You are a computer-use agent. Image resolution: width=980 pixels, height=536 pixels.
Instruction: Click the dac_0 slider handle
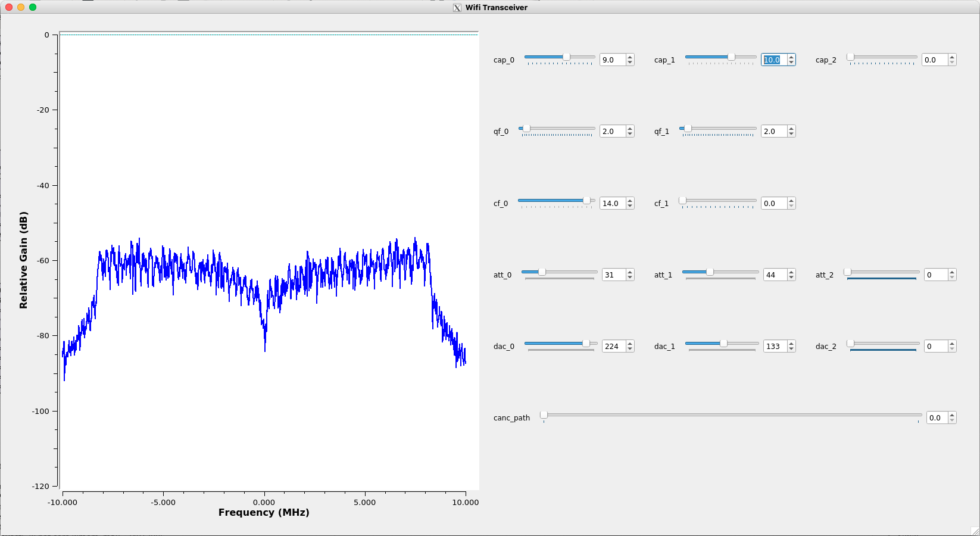coord(586,344)
